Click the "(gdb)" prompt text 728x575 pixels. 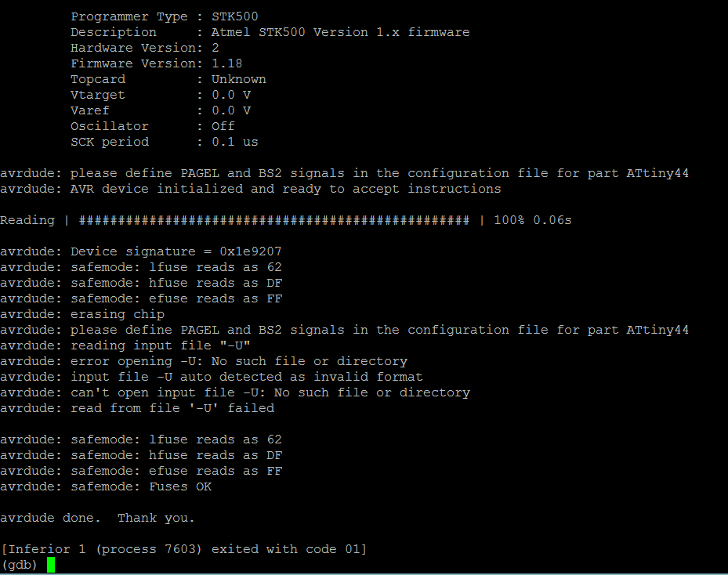20,566
